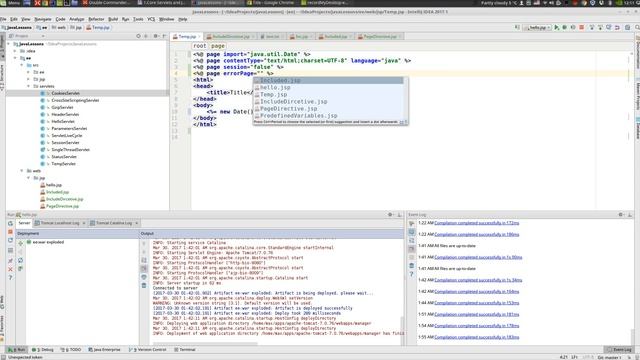Switch to PageDirective.jsp editor tab
The image size is (640, 360).
(x=379, y=36)
